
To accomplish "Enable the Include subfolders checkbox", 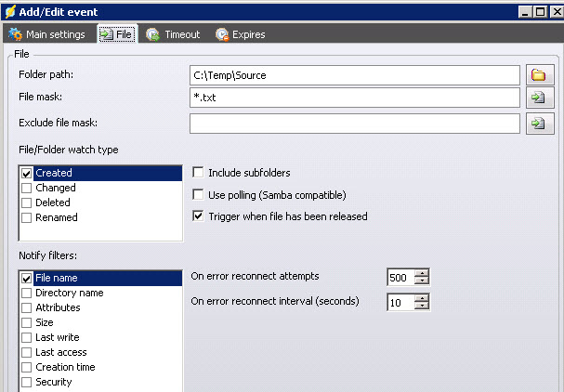I will tap(198, 173).
